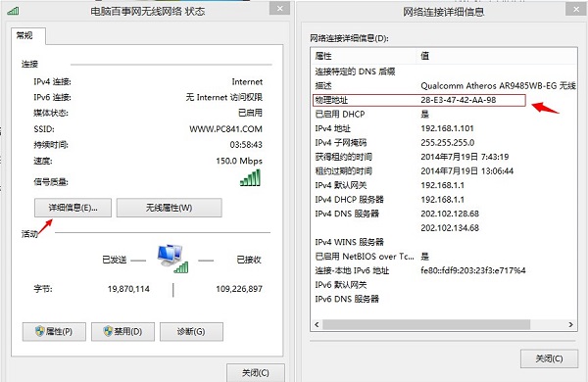Click the 禁用(D) disable button
The image size is (588, 382).
click(x=122, y=331)
